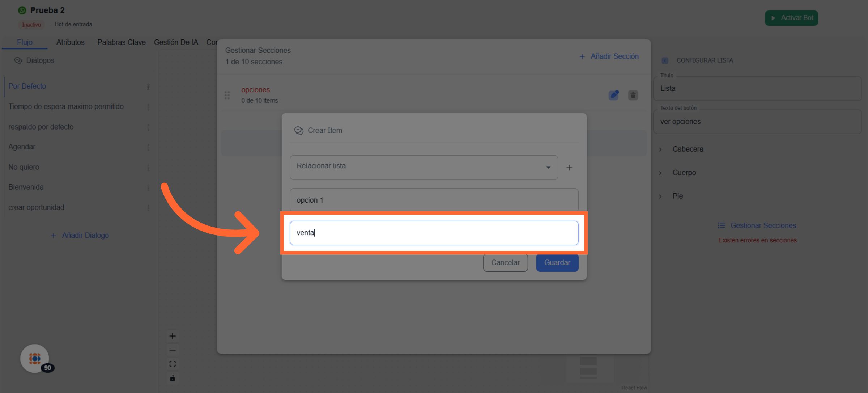Click the canvas zoom in plus button

point(173,336)
